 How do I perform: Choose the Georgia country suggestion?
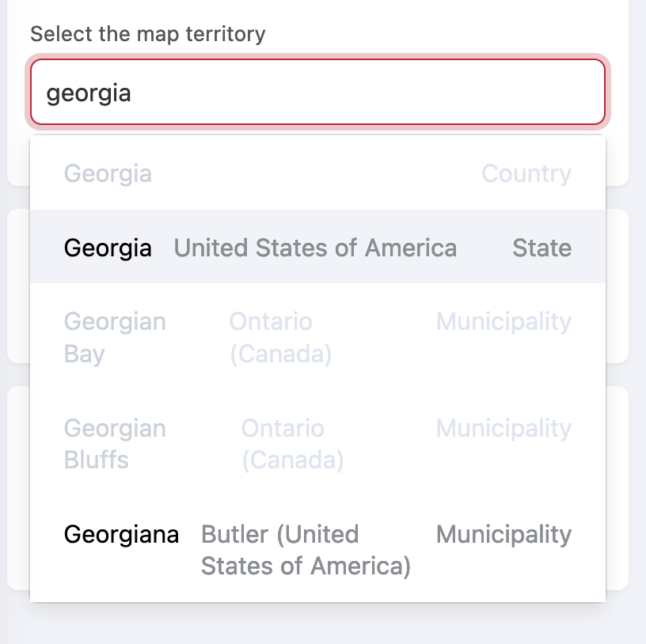[317, 173]
